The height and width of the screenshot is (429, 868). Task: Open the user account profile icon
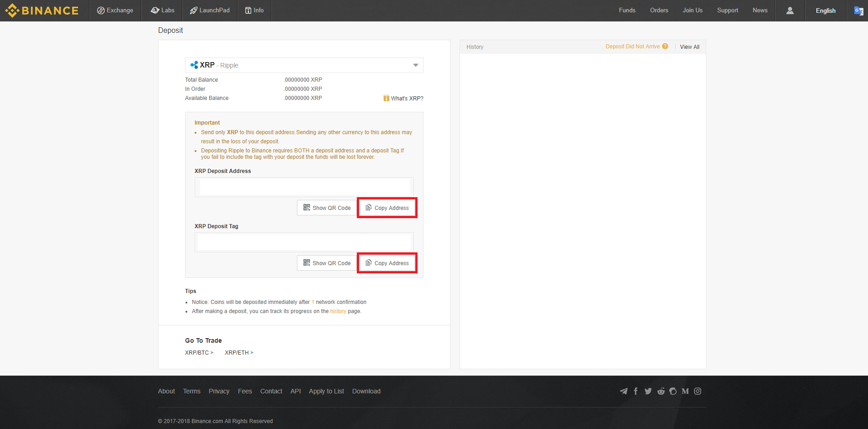tap(789, 10)
